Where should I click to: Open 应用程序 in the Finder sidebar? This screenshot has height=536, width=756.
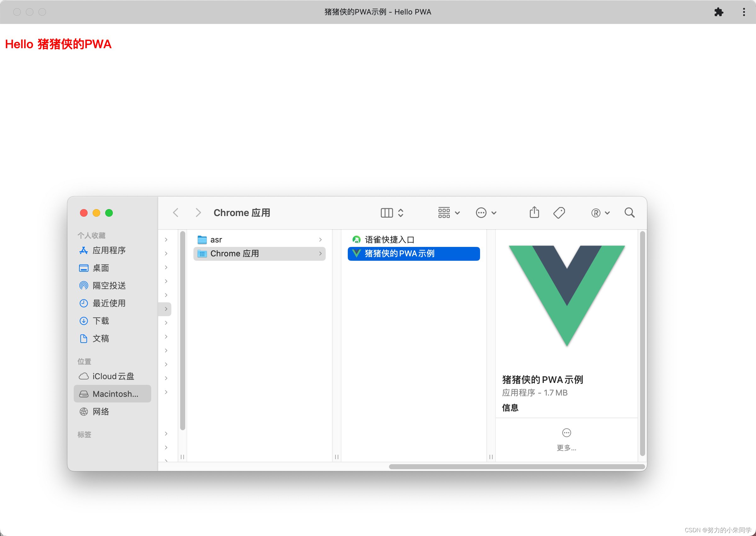[112, 250]
